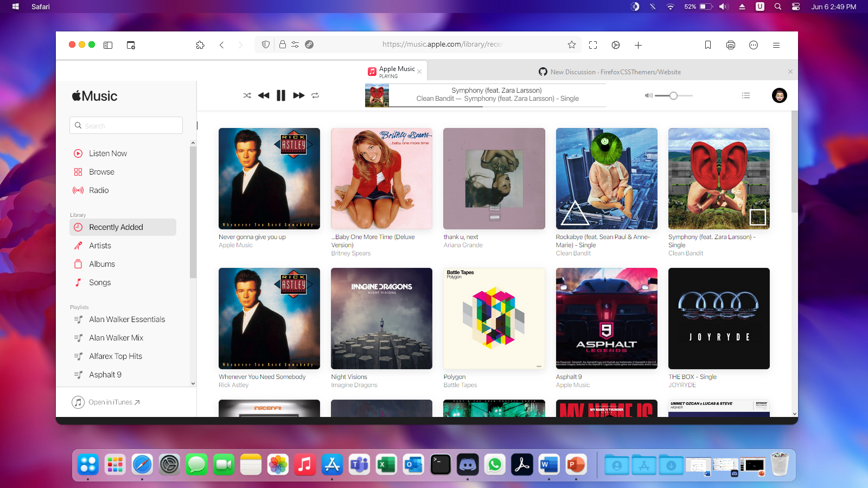Click Imagine Dragons artist link
This screenshot has width=868, height=488.
pyautogui.click(x=354, y=385)
